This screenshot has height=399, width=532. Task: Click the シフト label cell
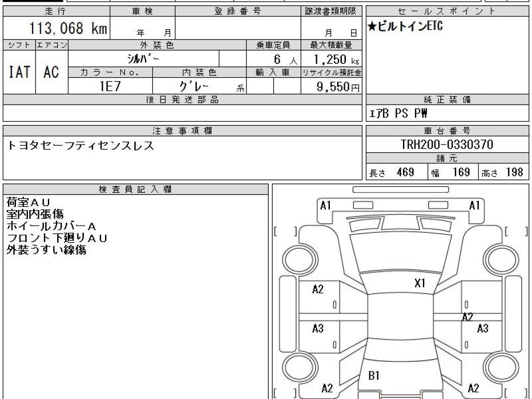[x=19, y=45]
